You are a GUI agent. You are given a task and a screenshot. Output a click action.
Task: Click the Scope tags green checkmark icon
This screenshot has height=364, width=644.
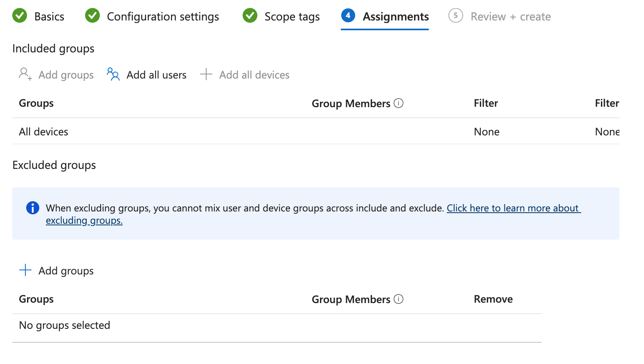(250, 16)
